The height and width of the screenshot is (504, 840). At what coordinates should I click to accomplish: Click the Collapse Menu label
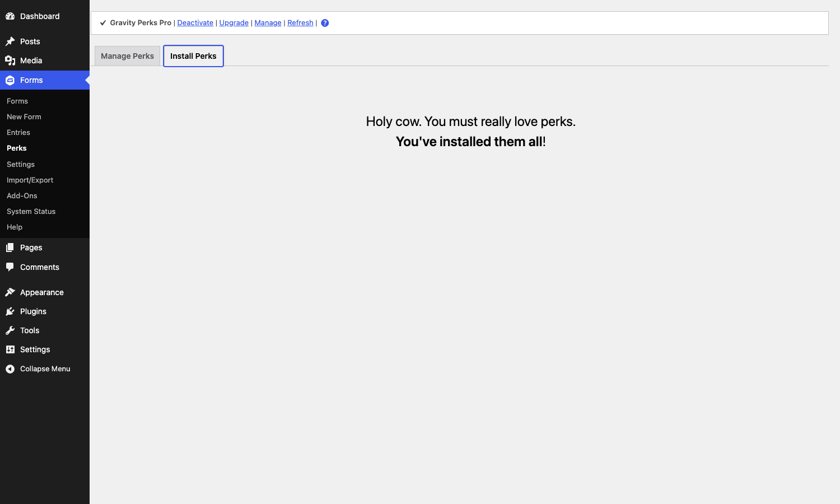pyautogui.click(x=45, y=369)
